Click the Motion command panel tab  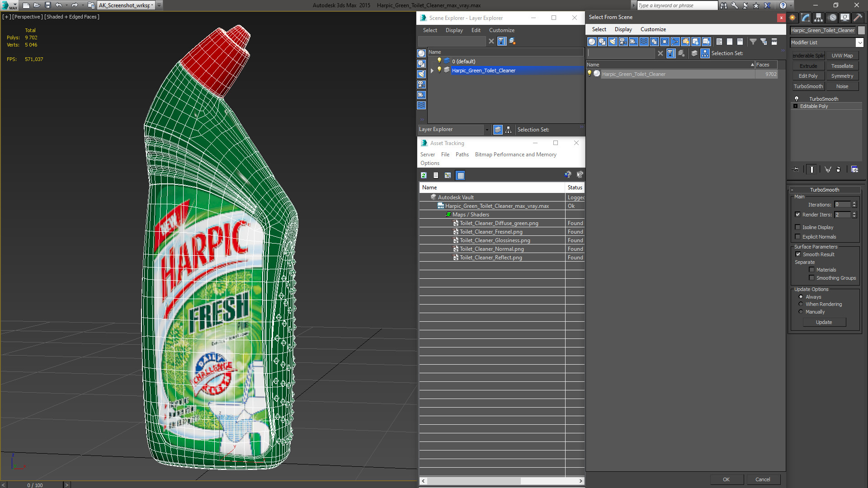pos(832,18)
